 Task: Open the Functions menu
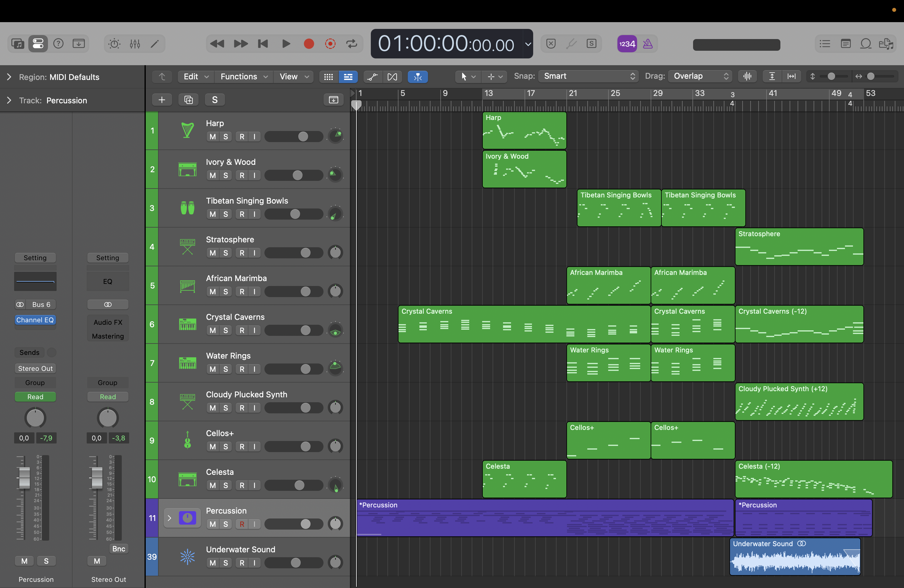pos(244,76)
